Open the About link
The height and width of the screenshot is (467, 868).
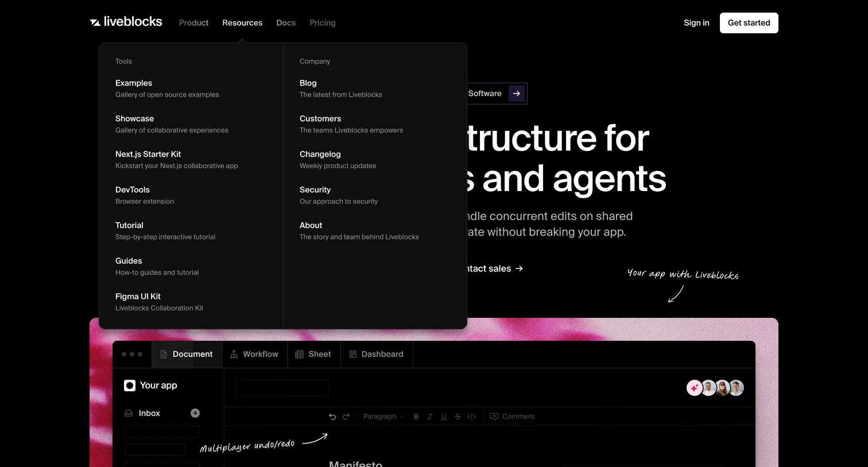pos(359,231)
